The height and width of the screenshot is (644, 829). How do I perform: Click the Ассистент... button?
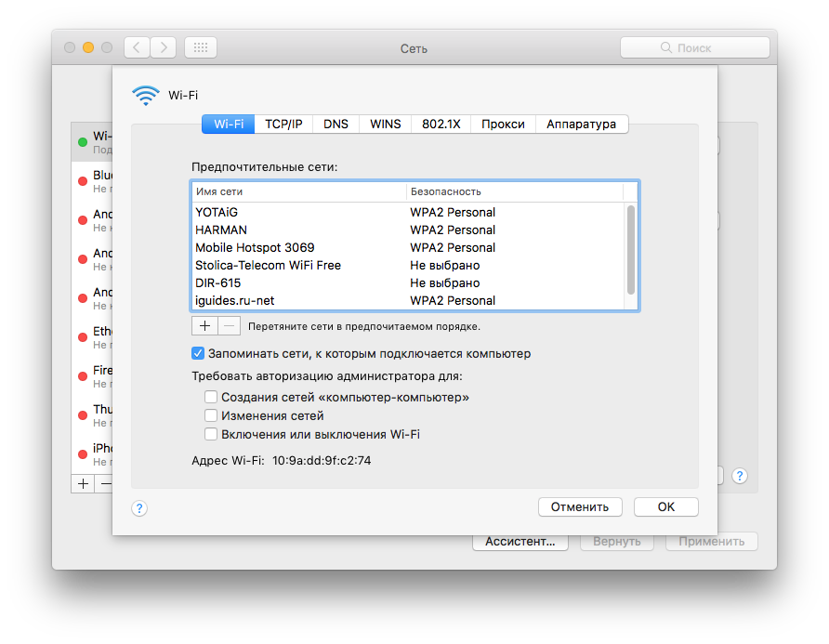(520, 542)
